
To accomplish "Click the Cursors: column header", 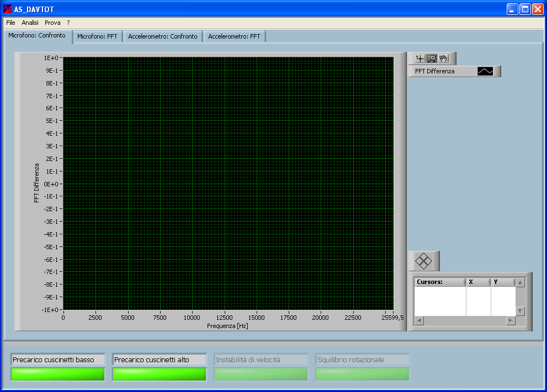I will (x=440, y=282).
